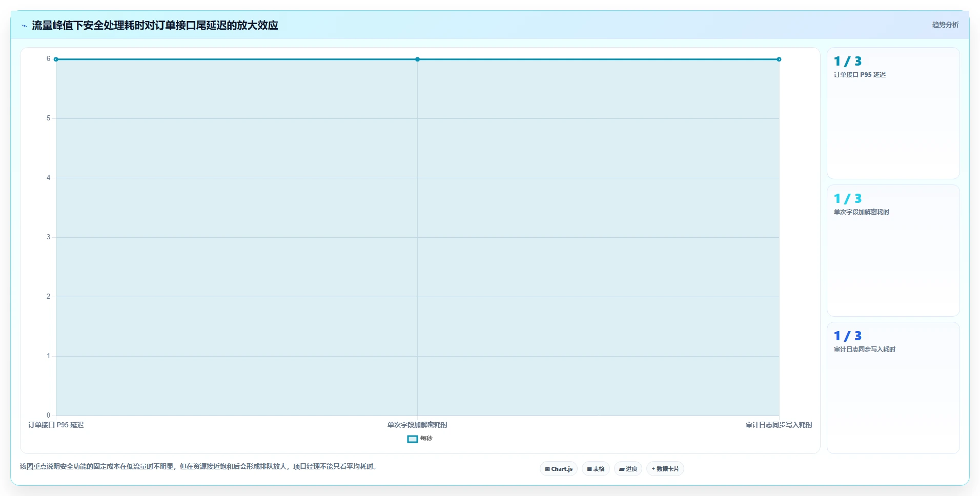Click the 进度 tag pill
This screenshot has height=496, width=980.
click(x=628, y=469)
